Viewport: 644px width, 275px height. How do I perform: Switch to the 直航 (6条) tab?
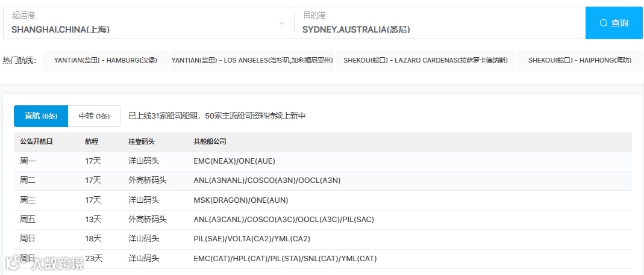pos(40,116)
